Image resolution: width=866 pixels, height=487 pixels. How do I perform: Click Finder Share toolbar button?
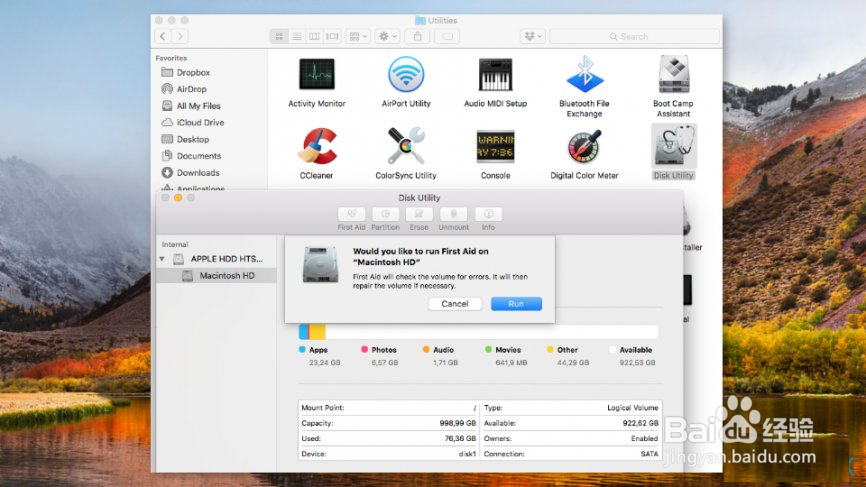point(418,36)
